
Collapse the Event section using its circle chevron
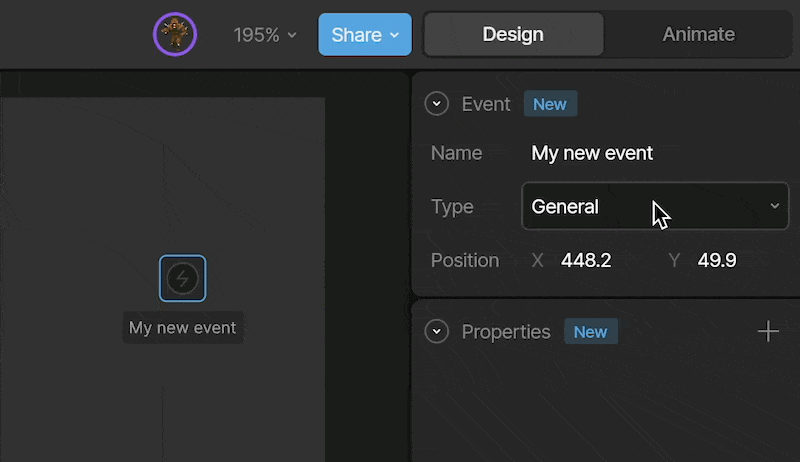point(437,104)
